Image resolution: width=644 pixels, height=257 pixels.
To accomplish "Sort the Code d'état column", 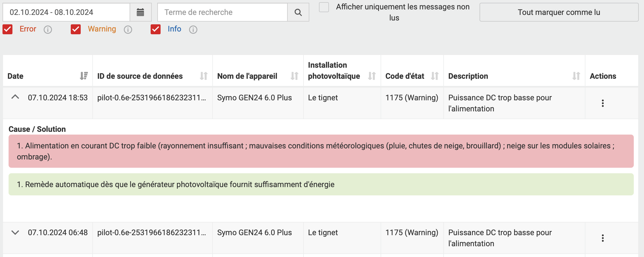I will (x=434, y=76).
